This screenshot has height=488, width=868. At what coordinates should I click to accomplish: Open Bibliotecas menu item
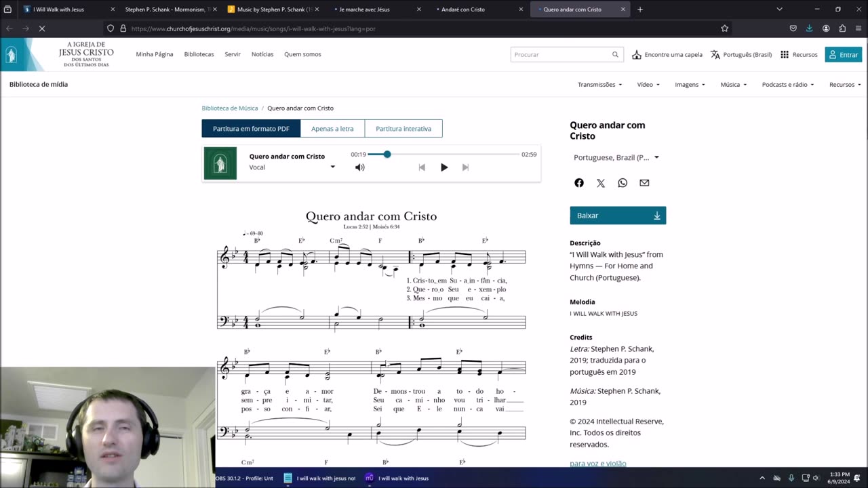coord(199,54)
